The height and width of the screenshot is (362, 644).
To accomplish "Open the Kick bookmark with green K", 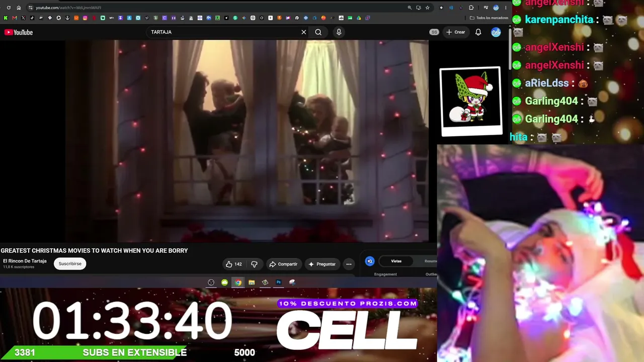I will [6, 18].
